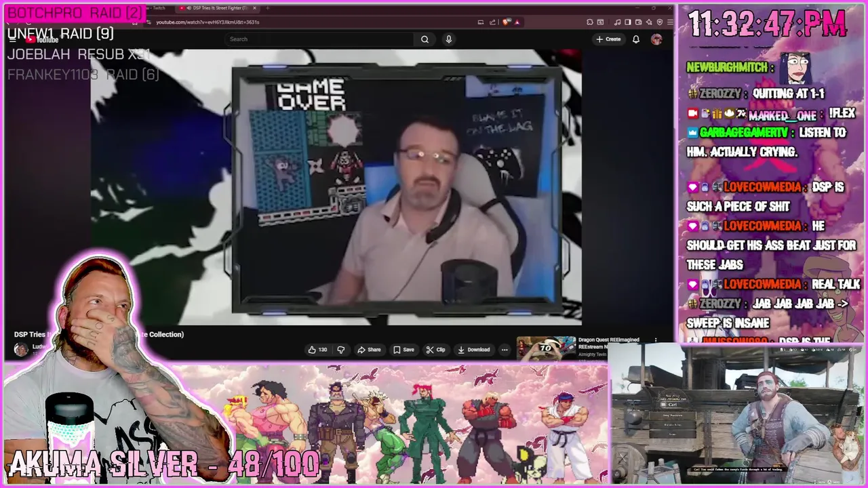Open a new browser tab
Screen dimensions: 868x488
[268, 8]
